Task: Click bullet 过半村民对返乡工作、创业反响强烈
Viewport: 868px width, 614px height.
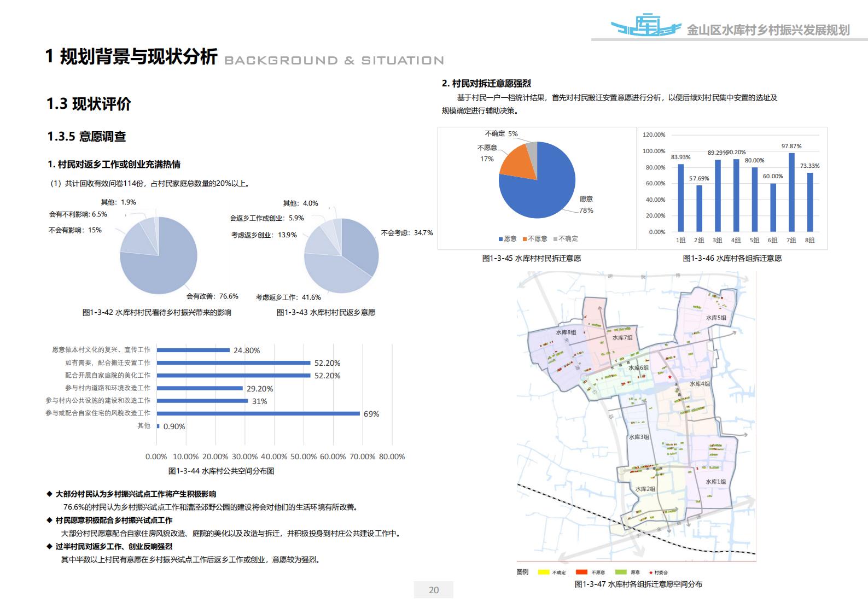Action: click(114, 547)
